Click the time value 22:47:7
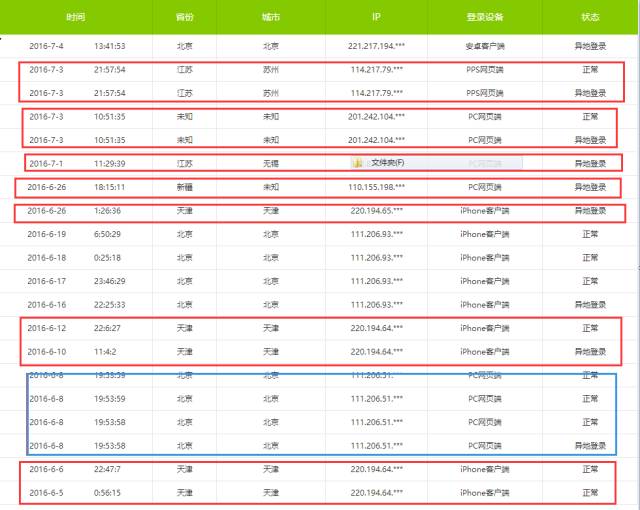The image size is (640, 510). (x=107, y=469)
